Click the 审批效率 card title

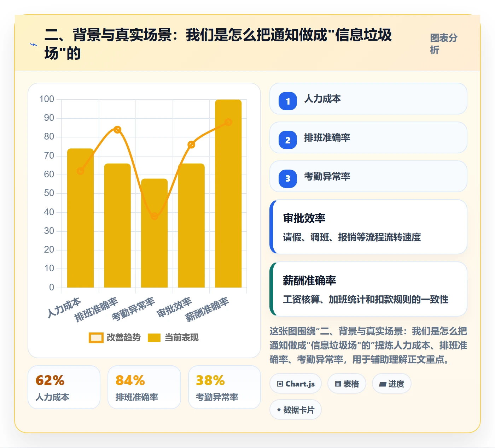[x=304, y=218]
